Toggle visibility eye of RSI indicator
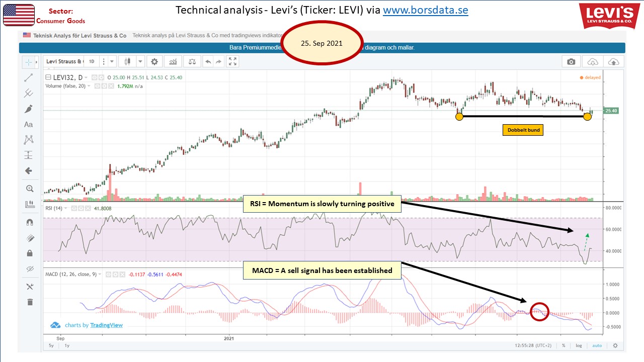The width and height of the screenshot is (644, 362). [74, 208]
